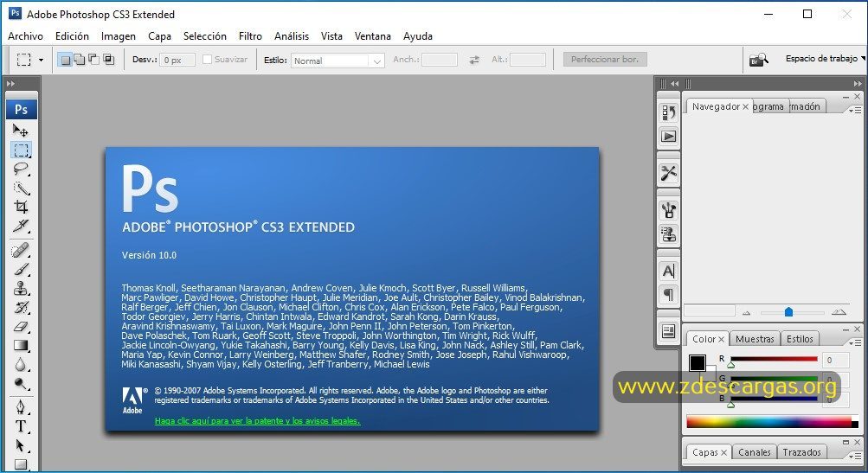Select the Brush tool

(x=21, y=270)
